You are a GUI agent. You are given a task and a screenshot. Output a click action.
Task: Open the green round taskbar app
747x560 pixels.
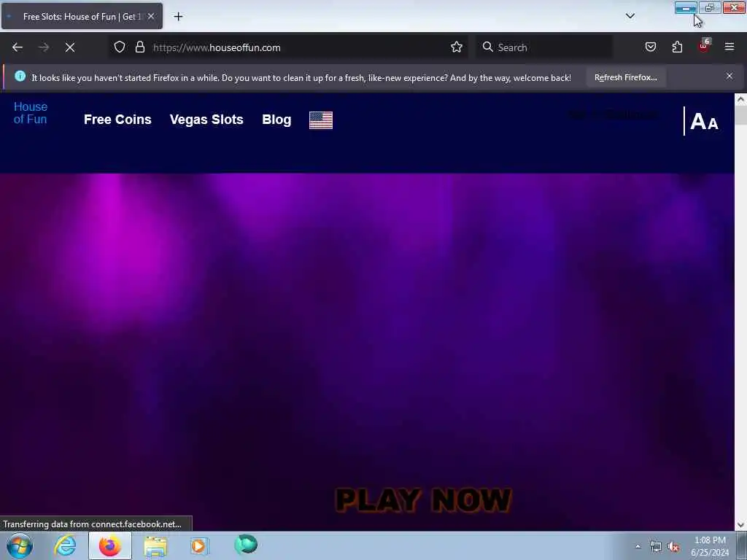246,544
